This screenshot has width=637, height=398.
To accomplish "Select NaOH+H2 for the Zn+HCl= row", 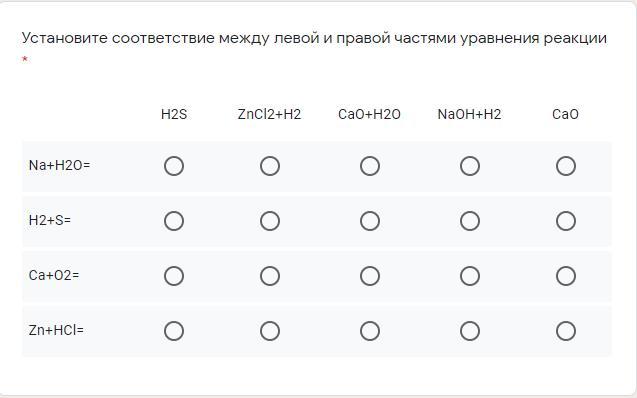I will [x=470, y=331].
